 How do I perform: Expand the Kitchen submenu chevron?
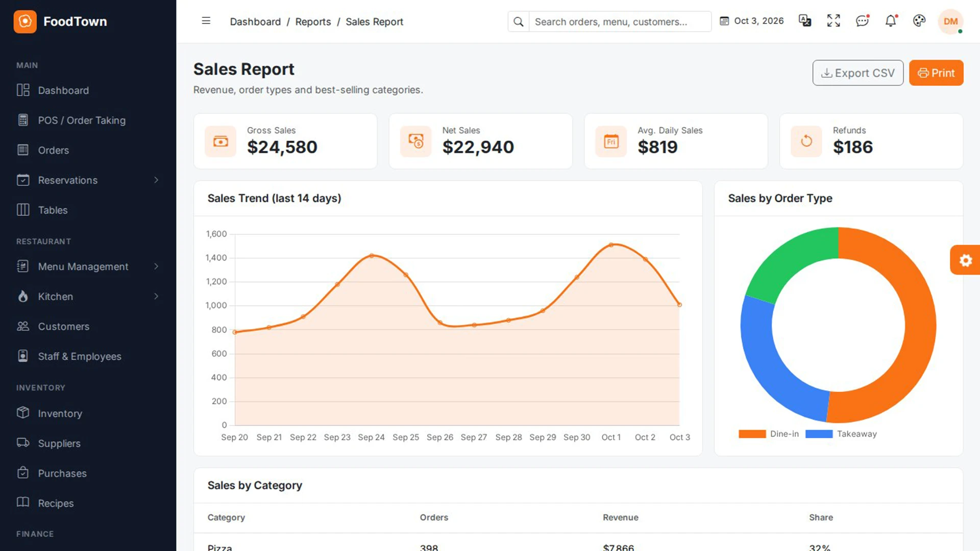pyautogui.click(x=156, y=296)
